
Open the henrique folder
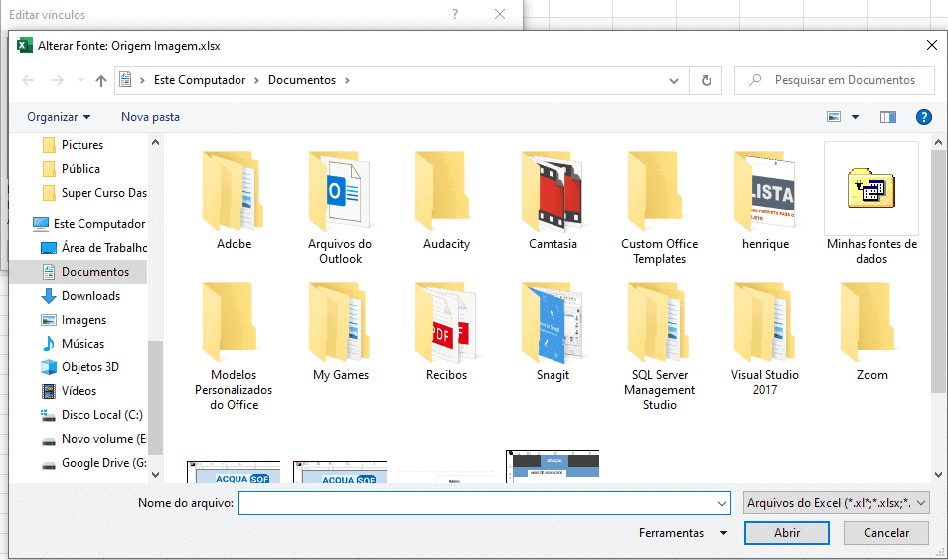coord(766,201)
